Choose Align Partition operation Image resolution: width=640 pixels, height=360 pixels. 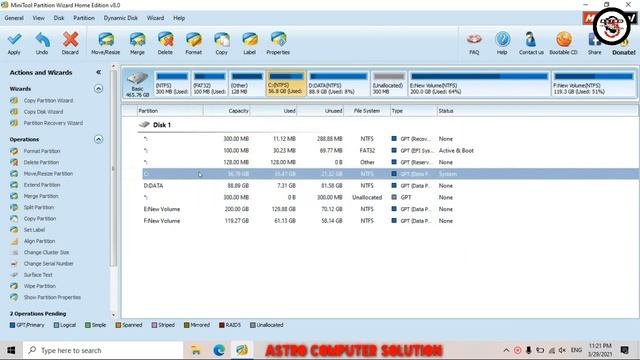point(39,241)
